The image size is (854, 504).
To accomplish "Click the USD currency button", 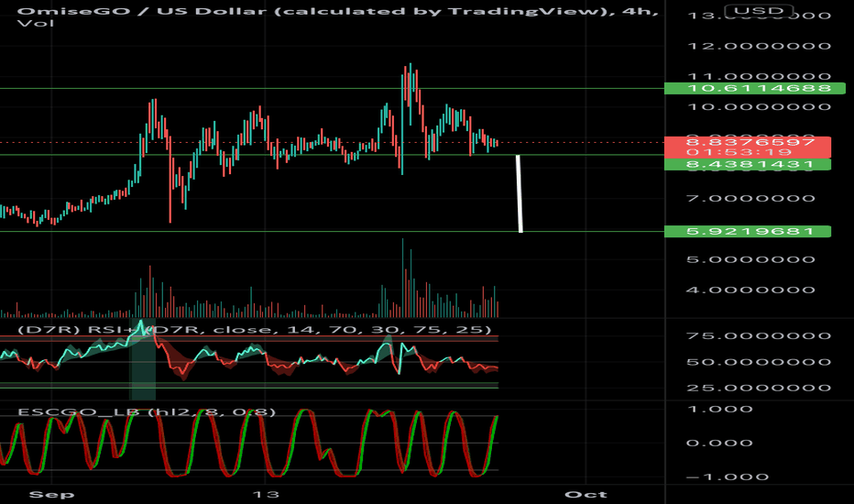I will tap(758, 10).
